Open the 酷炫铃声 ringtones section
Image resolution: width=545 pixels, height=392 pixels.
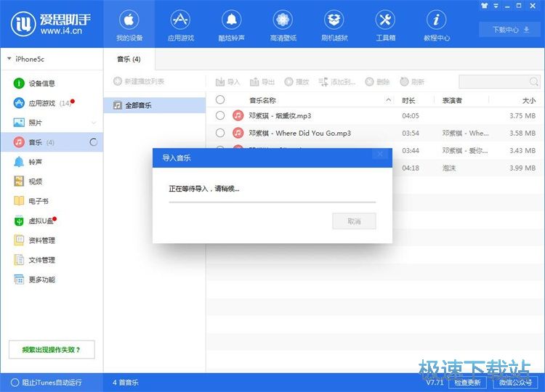pyautogui.click(x=232, y=25)
